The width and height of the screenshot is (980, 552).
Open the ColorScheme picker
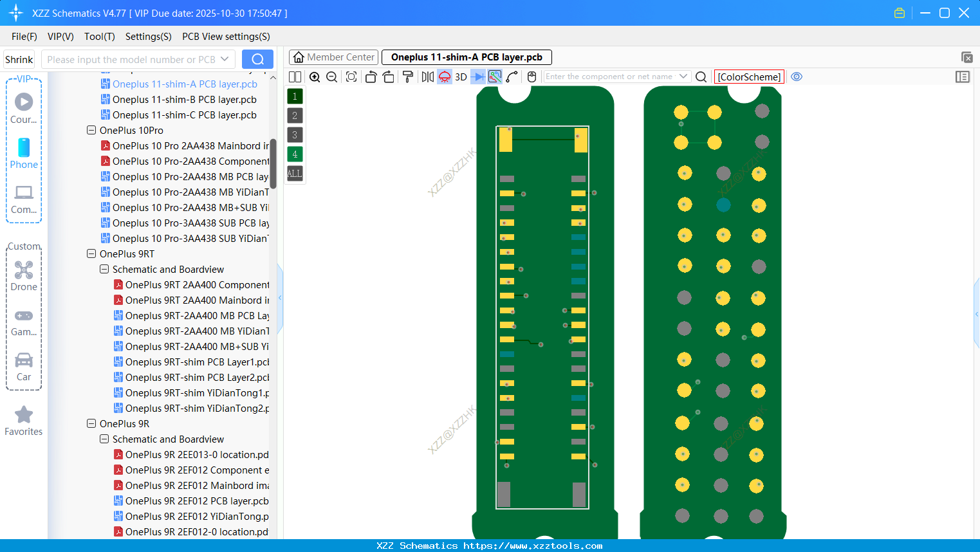pyautogui.click(x=748, y=77)
